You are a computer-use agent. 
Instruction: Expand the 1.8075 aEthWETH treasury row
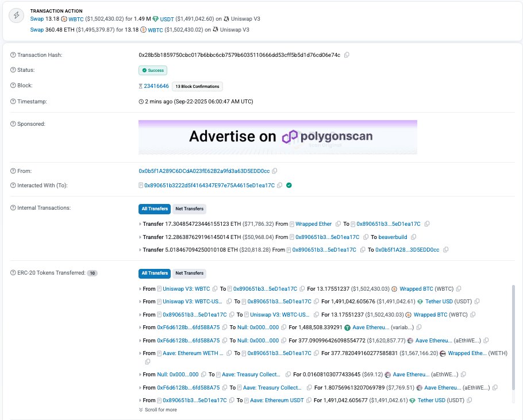point(140,388)
